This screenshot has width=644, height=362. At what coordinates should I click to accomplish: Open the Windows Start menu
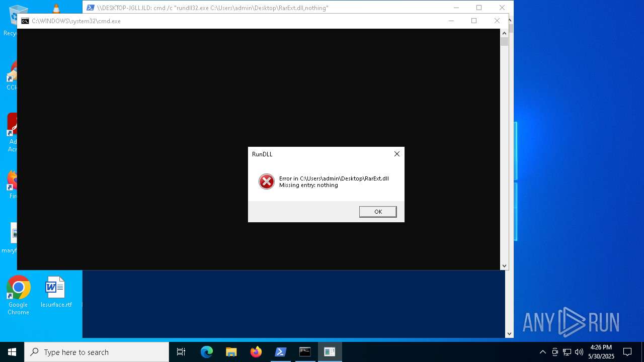12,352
